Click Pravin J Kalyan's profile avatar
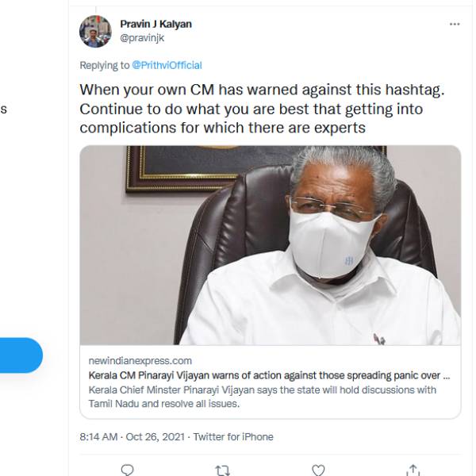The width and height of the screenshot is (476, 476). pos(95,31)
